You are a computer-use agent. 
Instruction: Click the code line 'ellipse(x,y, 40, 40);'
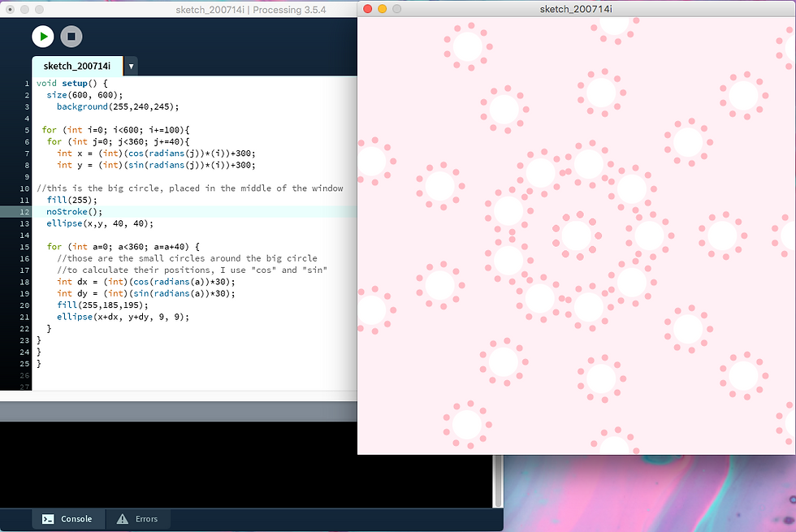click(x=99, y=223)
